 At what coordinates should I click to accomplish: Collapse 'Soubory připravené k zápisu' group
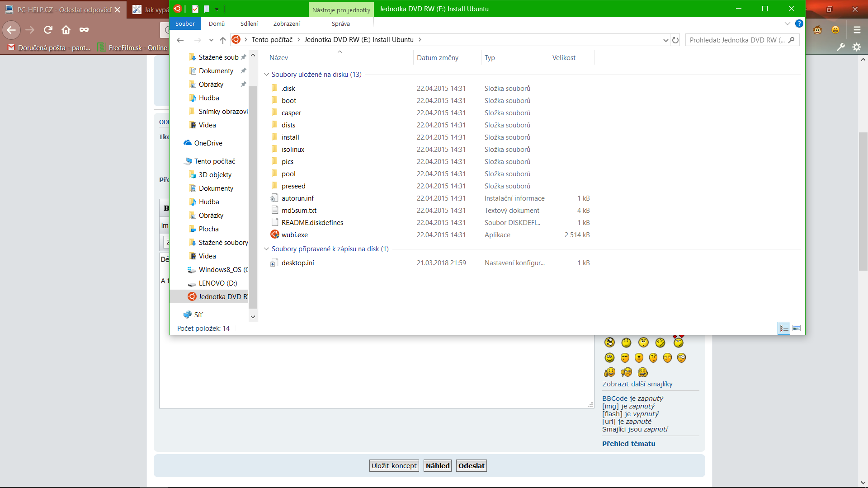point(266,249)
